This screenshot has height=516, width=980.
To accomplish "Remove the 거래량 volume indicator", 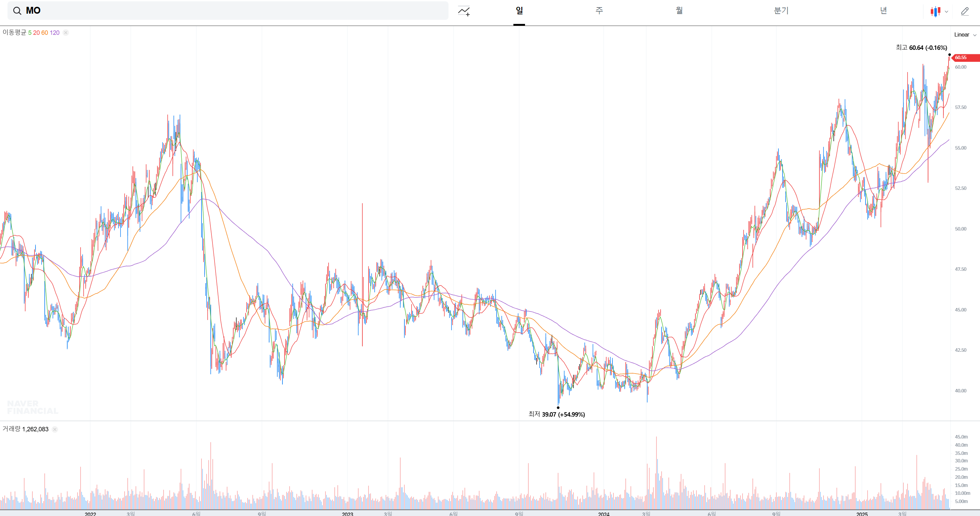I will tap(55, 429).
